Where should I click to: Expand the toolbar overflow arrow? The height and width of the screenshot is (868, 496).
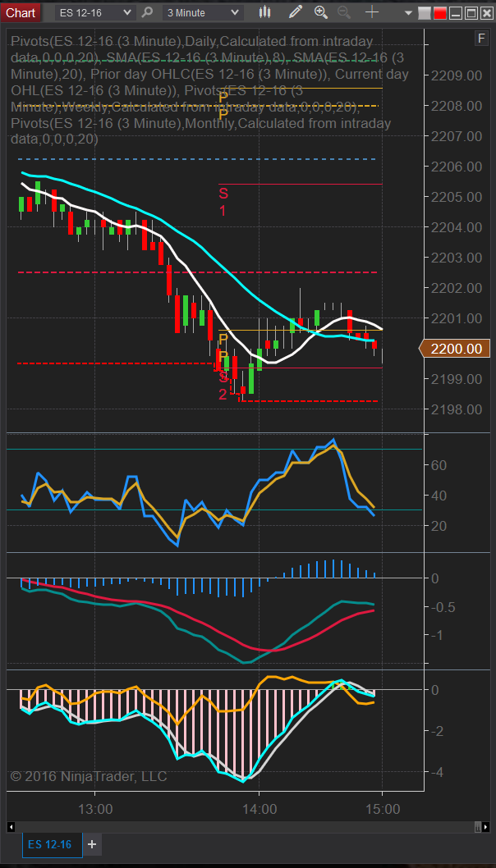(409, 13)
